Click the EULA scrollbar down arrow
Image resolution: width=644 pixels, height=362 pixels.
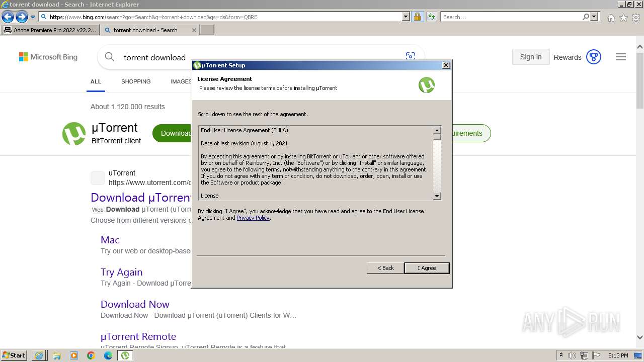tap(437, 196)
